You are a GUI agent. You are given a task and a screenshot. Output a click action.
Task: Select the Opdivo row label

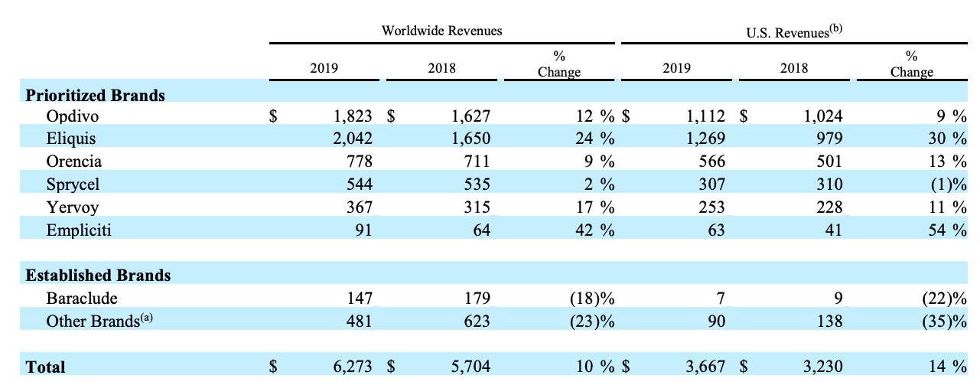tap(72, 117)
